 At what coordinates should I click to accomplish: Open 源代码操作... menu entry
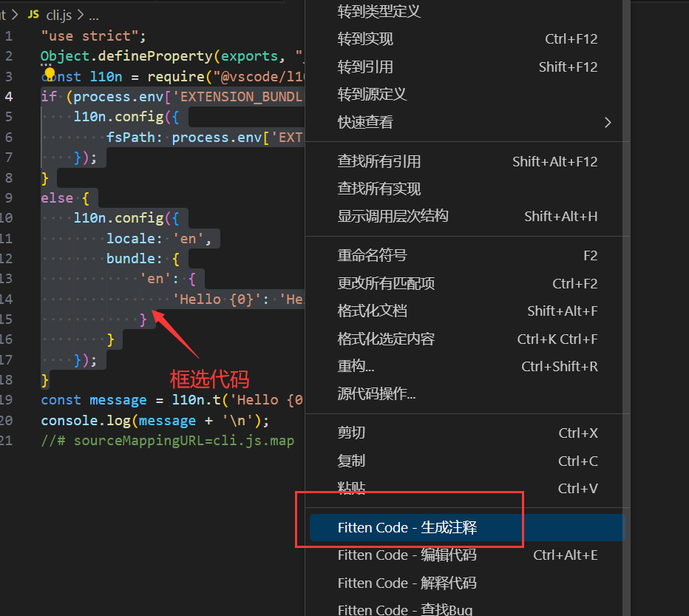pyautogui.click(x=467, y=393)
